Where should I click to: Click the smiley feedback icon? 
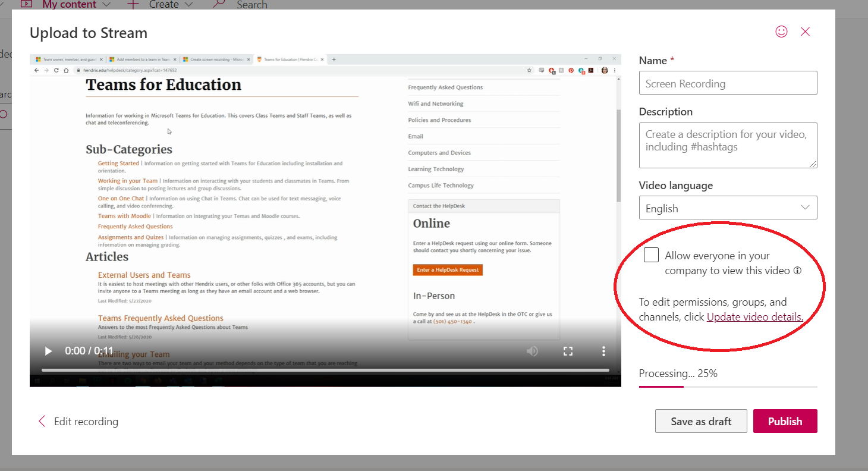tap(781, 32)
